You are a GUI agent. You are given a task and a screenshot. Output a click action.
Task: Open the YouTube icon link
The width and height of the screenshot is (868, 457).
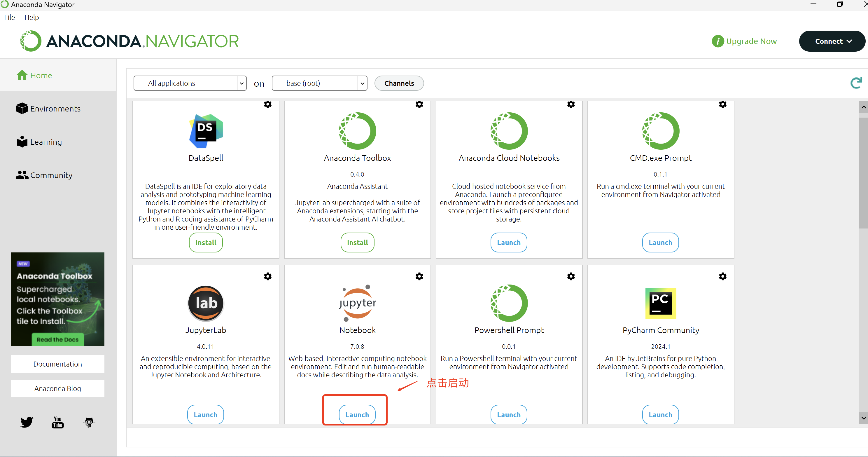(x=58, y=422)
